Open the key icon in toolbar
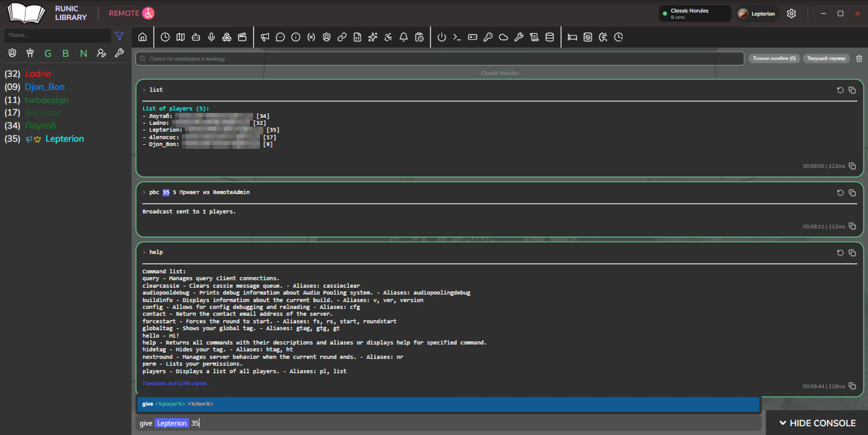Image resolution: width=868 pixels, height=435 pixels. pos(488,37)
